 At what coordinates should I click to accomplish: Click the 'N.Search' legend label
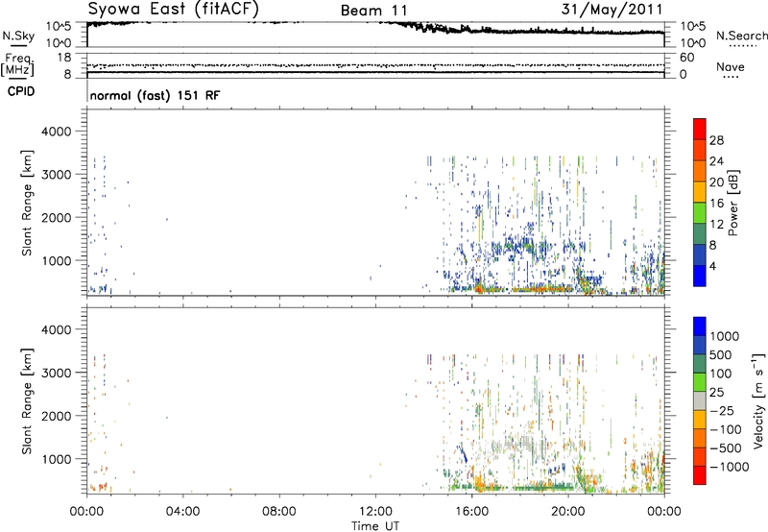741,36
